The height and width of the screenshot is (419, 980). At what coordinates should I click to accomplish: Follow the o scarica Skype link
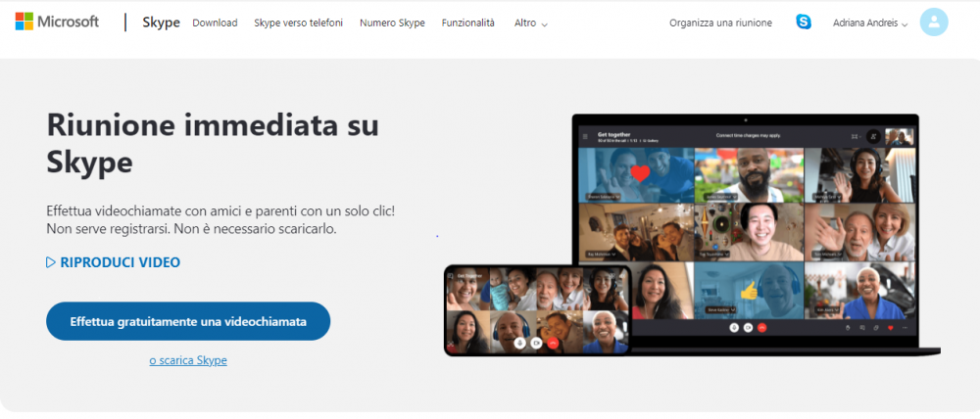[x=188, y=360]
